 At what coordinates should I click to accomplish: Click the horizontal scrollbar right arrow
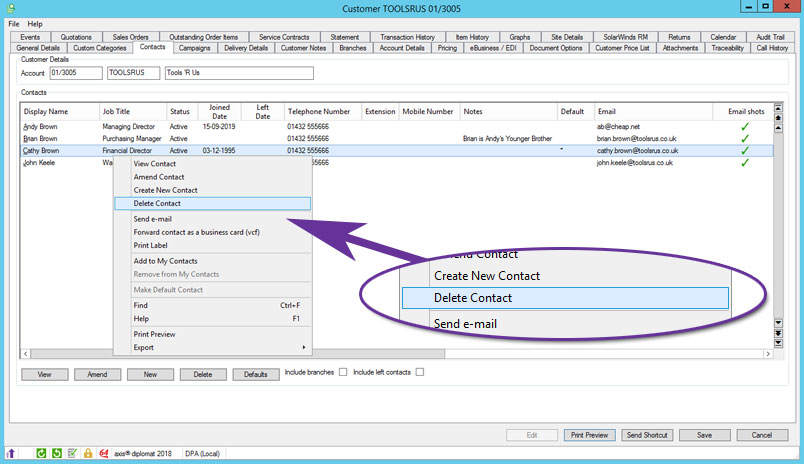[768, 354]
